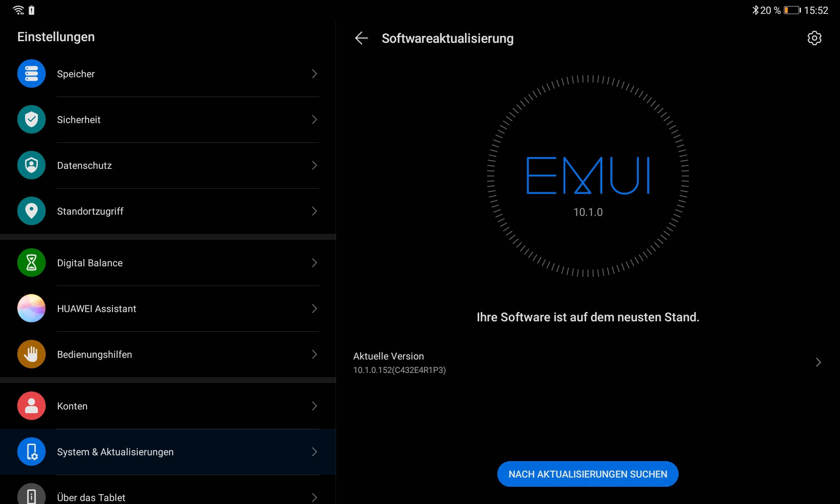Tap the Sicherheit shield icon
This screenshot has width=840, height=504.
pyautogui.click(x=31, y=120)
